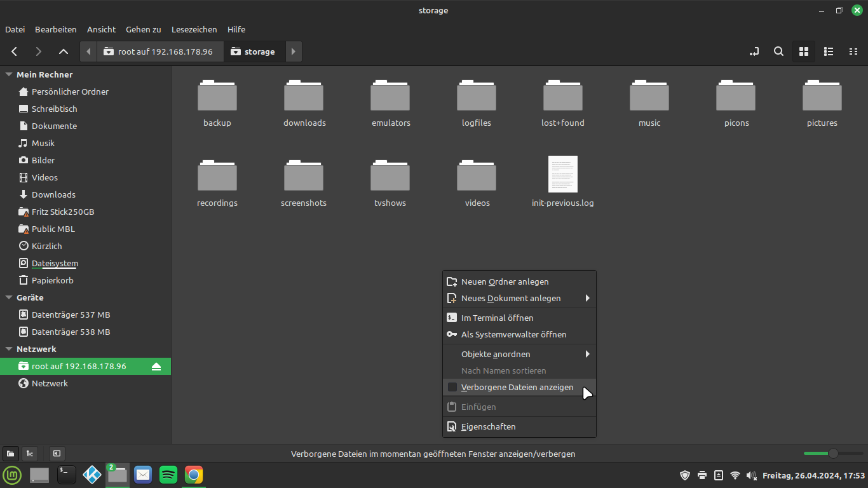The width and height of the screenshot is (868, 488).
Task: Select the music folder icon
Action: [649, 95]
